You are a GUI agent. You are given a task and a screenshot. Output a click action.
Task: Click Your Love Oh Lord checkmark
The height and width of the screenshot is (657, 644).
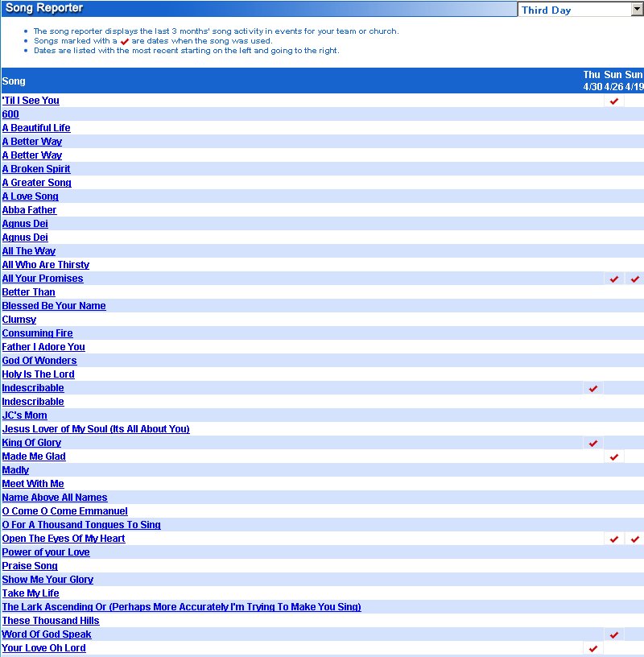click(x=593, y=649)
